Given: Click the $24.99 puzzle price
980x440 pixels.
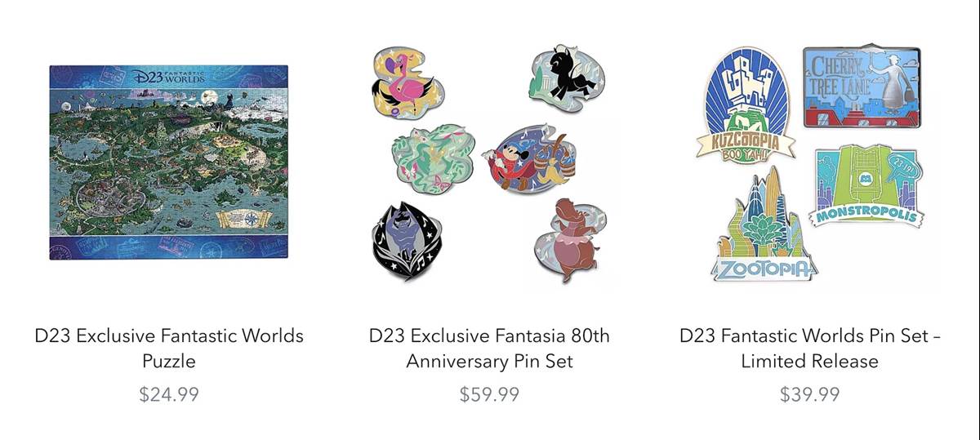Looking at the screenshot, I should [169, 395].
